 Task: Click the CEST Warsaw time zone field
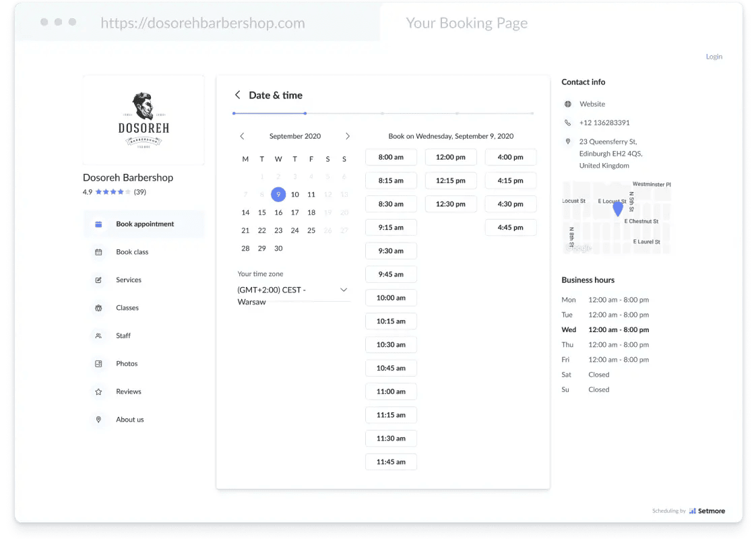tap(293, 296)
